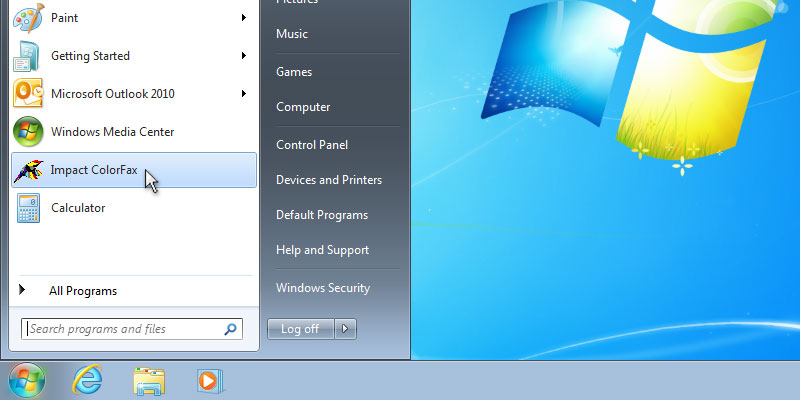Select Devices and Printers
The width and height of the screenshot is (800, 400).
point(328,180)
